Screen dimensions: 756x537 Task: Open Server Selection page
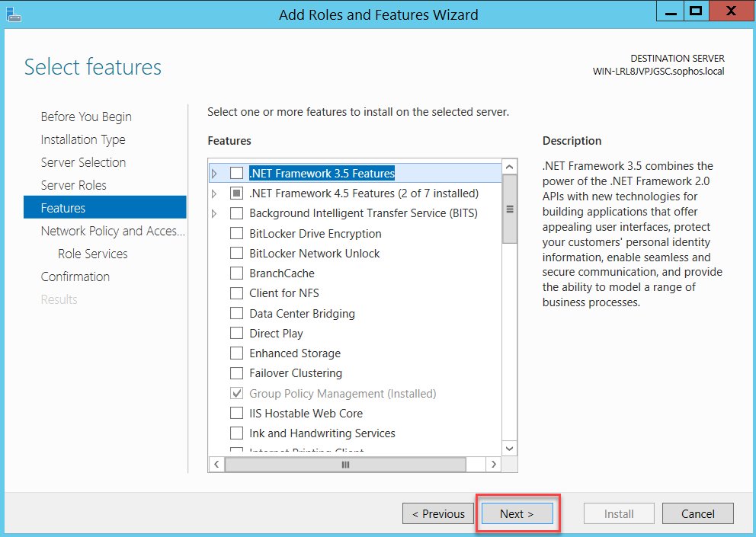coord(83,162)
